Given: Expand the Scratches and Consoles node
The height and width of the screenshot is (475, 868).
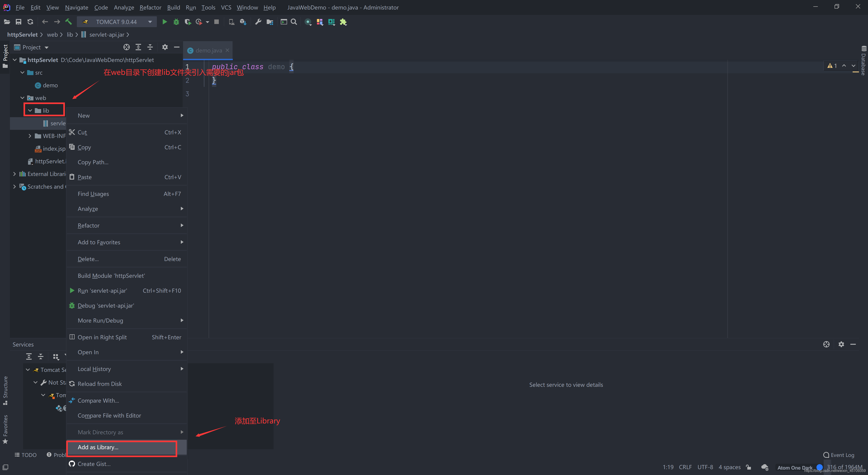Looking at the screenshot, I should (14, 186).
